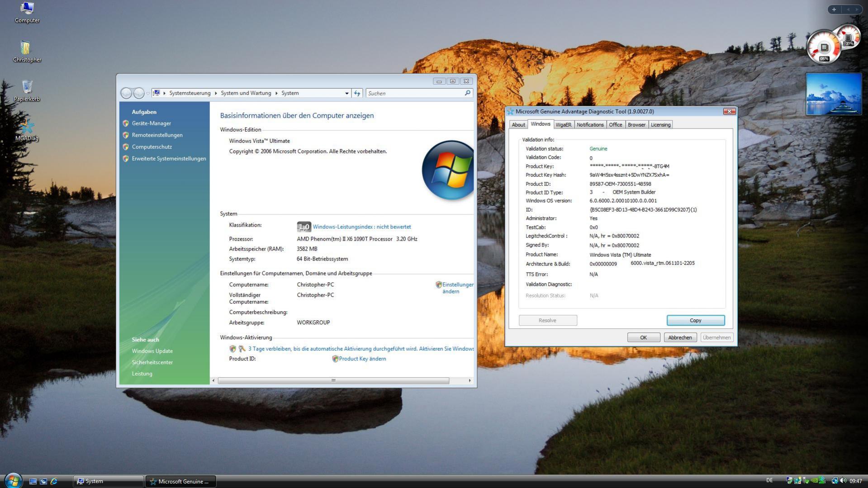Open Remoteeinstellungen link
868x488 pixels.
pos(157,135)
